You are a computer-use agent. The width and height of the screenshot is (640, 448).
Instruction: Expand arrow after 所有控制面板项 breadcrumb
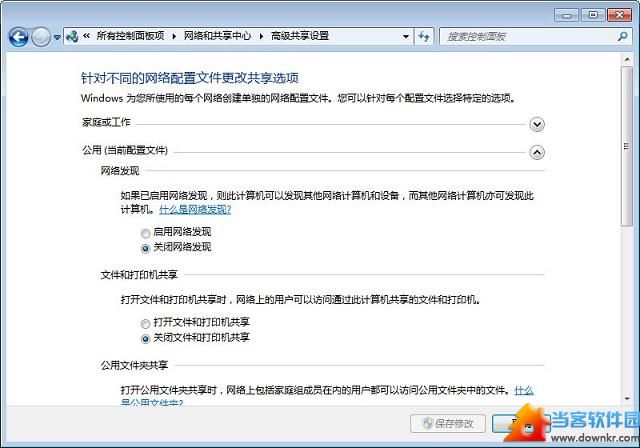[174, 36]
